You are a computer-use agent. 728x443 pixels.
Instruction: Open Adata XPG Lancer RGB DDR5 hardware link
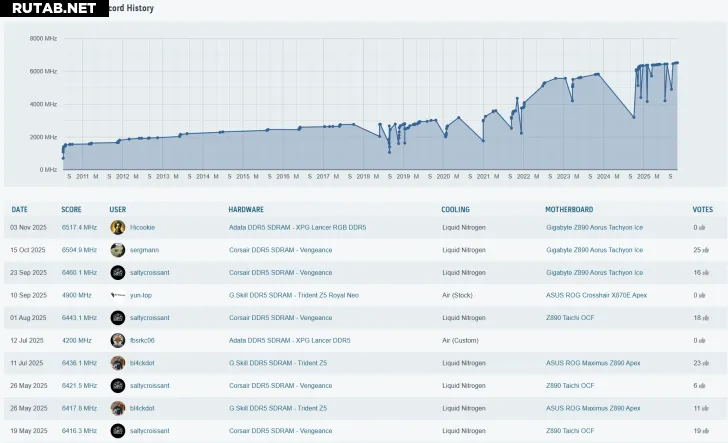(x=297, y=228)
